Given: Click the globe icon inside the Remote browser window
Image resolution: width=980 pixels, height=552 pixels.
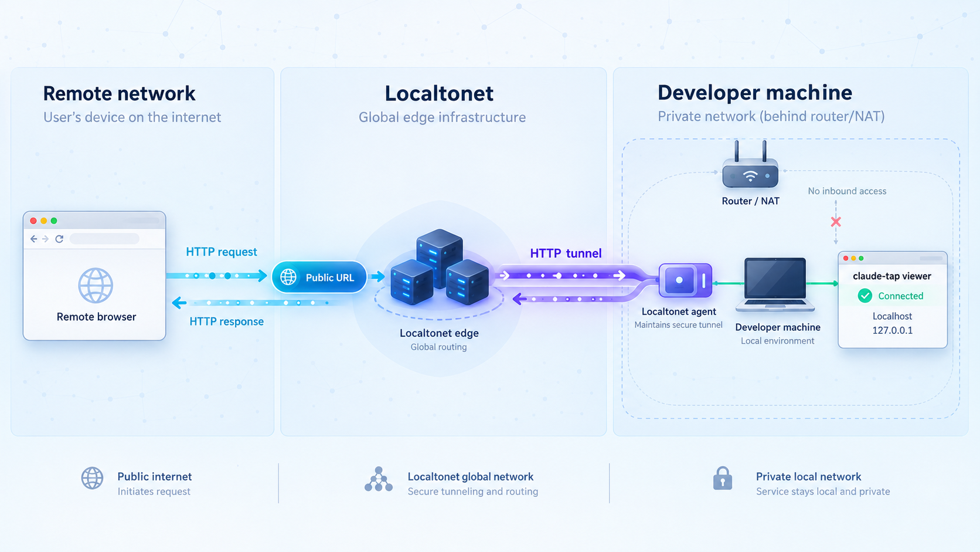Looking at the screenshot, I should (96, 286).
